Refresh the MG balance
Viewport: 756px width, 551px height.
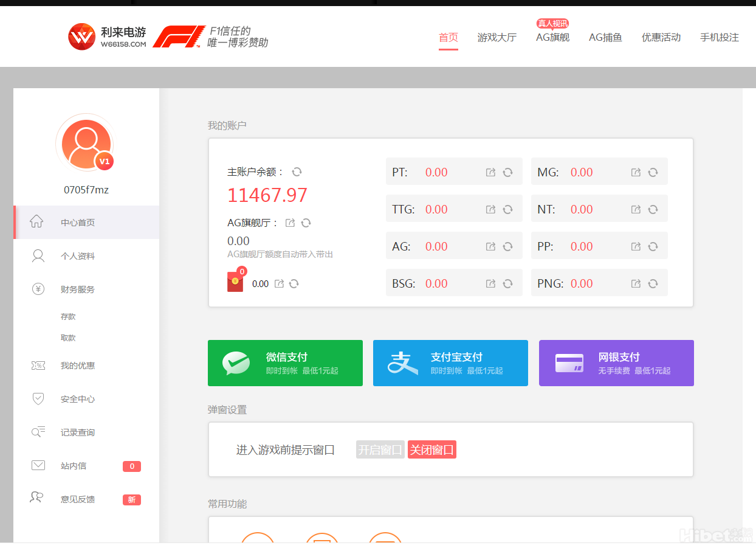pos(653,173)
